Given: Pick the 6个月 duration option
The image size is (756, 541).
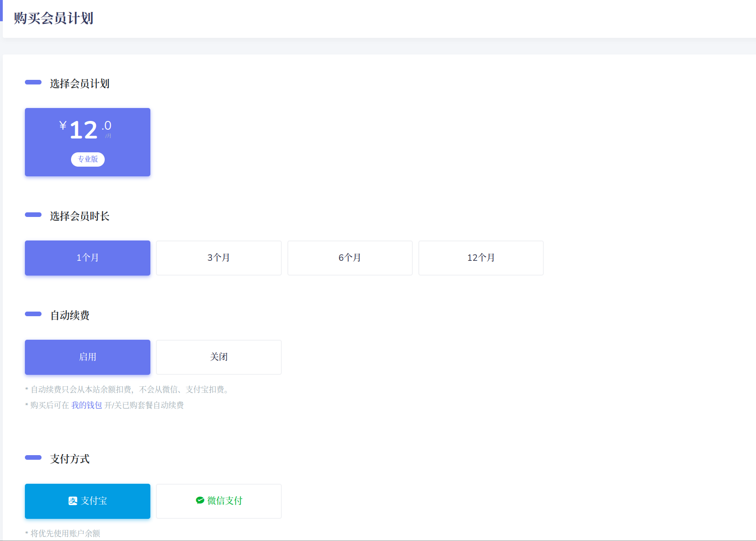Looking at the screenshot, I should coord(350,258).
